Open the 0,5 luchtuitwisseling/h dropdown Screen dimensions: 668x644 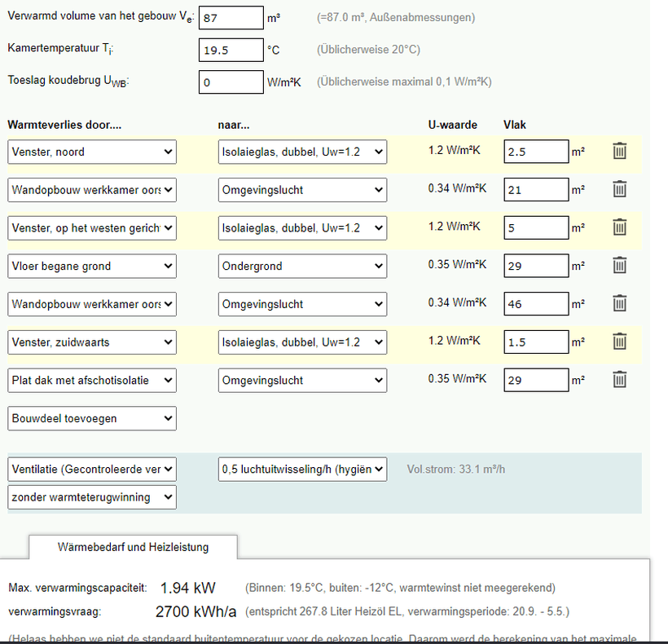302,470
